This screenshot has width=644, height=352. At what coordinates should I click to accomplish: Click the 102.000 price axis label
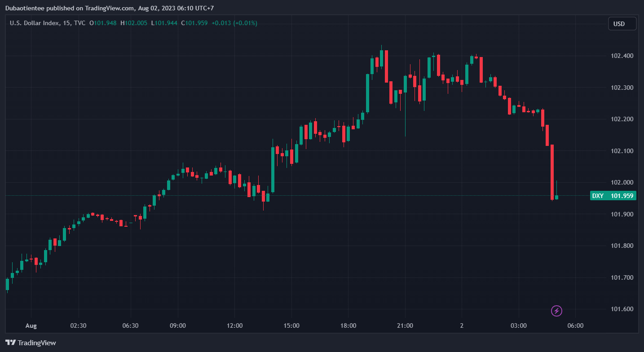point(622,182)
